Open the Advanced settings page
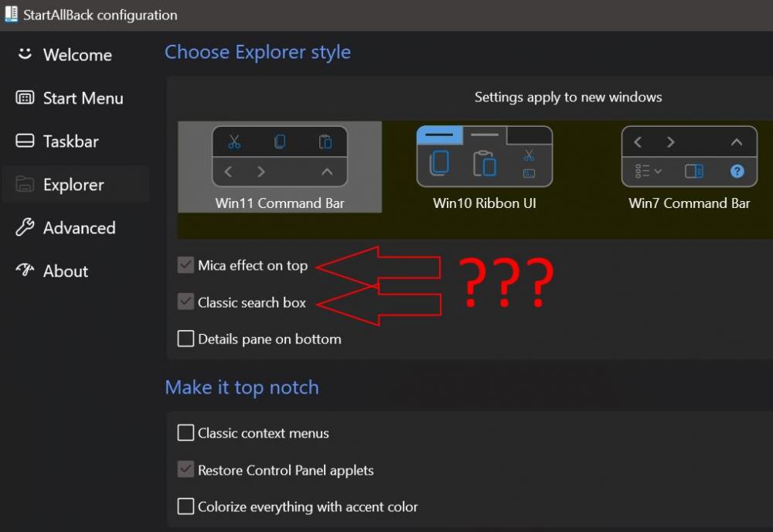Viewport: 773px width, 532px height. click(77, 228)
